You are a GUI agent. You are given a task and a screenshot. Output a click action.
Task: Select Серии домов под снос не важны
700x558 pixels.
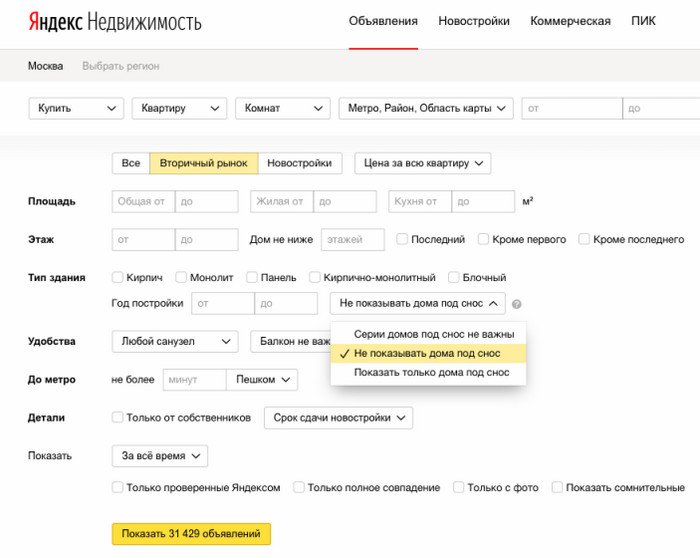429,334
